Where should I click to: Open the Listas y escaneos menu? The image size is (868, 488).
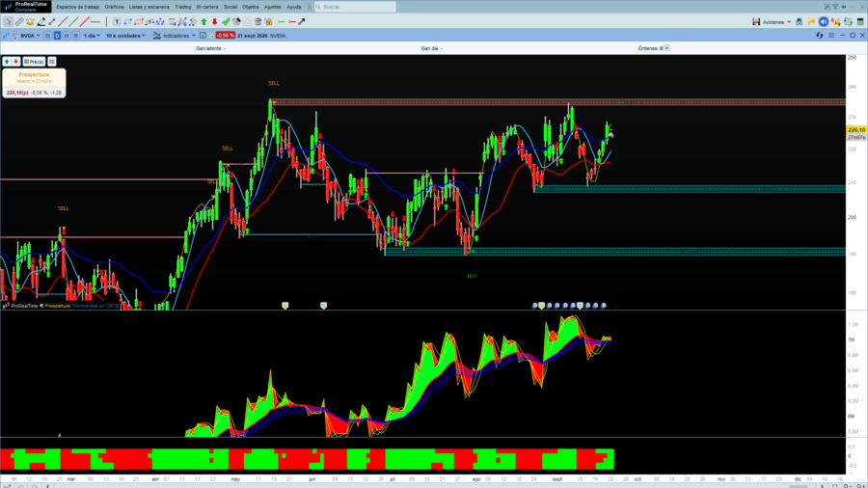point(149,7)
